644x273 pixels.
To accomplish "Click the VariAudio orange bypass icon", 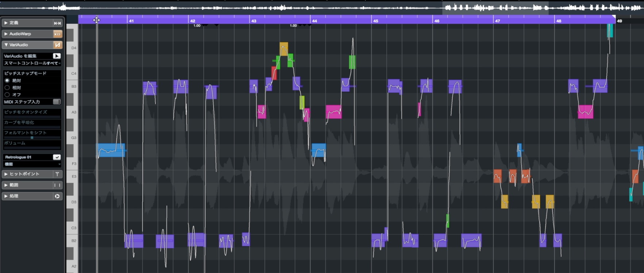I will [x=57, y=45].
